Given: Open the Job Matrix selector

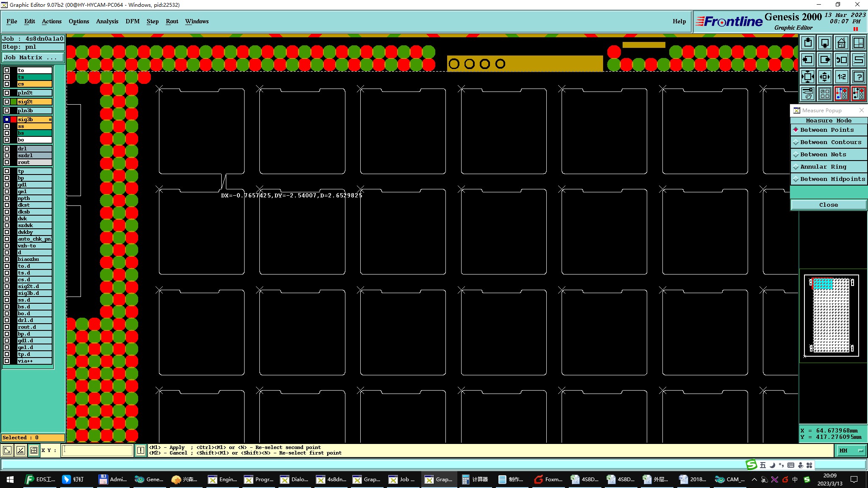Looking at the screenshot, I should click(33, 58).
